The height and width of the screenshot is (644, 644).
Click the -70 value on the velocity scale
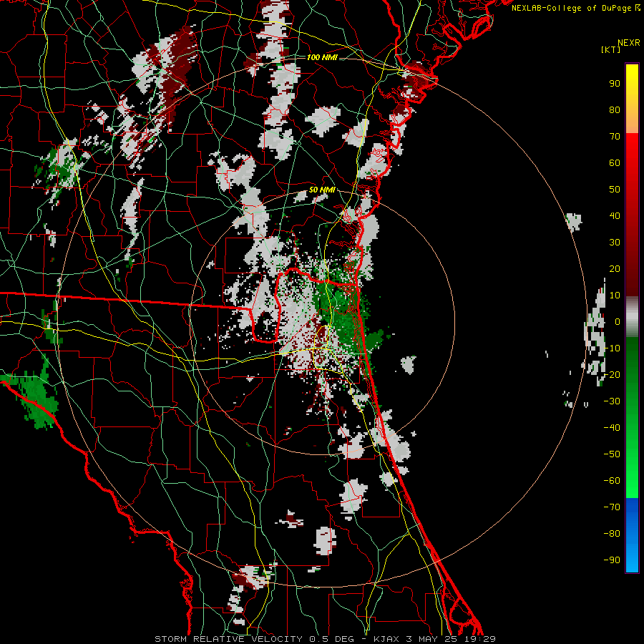click(x=612, y=507)
